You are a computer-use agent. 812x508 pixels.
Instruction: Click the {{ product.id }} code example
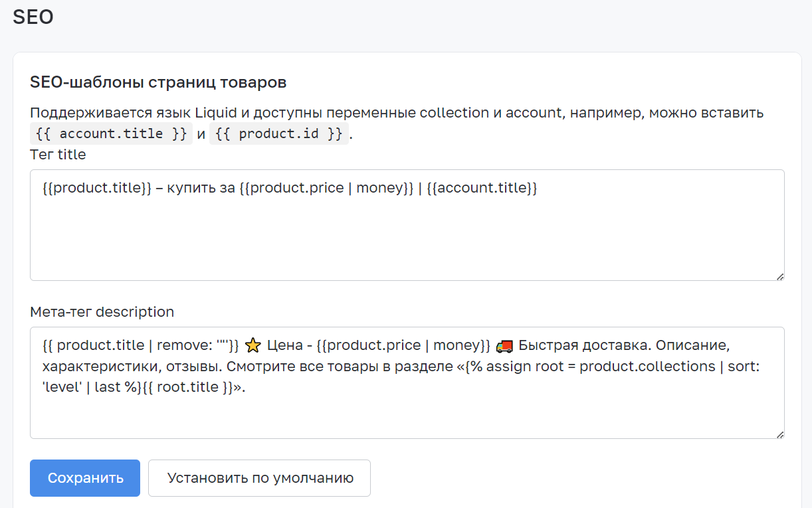(279, 133)
